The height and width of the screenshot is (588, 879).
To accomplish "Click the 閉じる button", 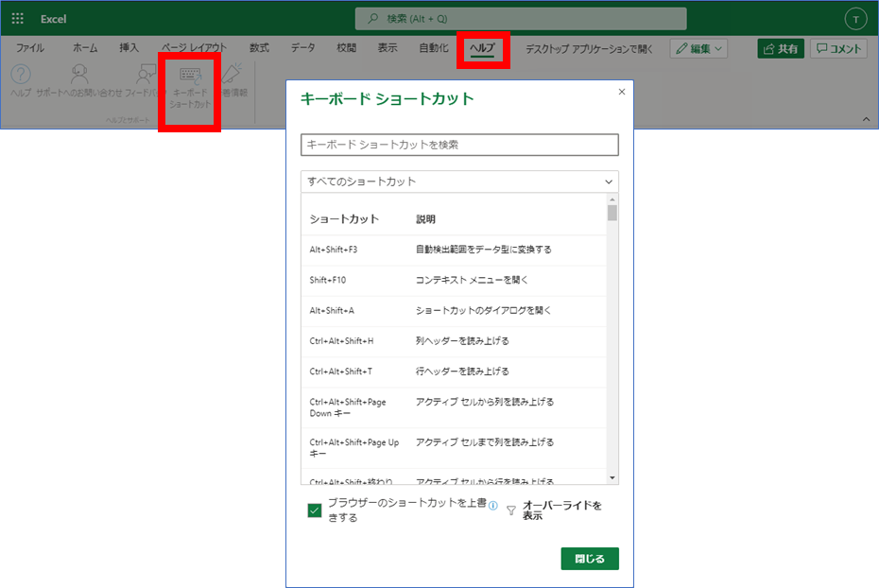I will coord(590,559).
